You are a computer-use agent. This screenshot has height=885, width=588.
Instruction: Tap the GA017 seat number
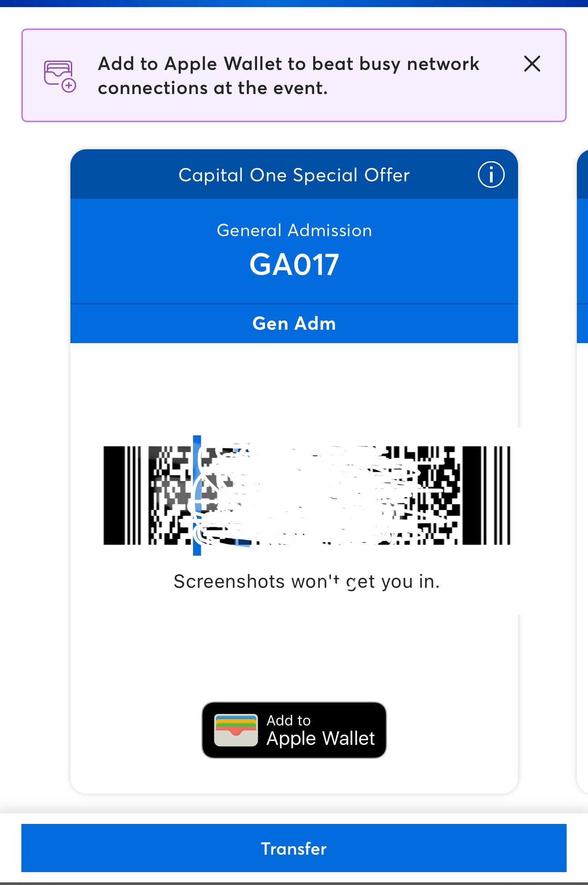pos(294,265)
